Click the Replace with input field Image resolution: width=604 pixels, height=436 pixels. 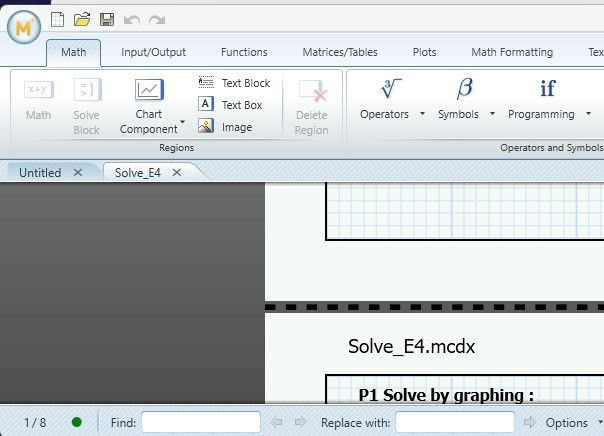tap(455, 423)
